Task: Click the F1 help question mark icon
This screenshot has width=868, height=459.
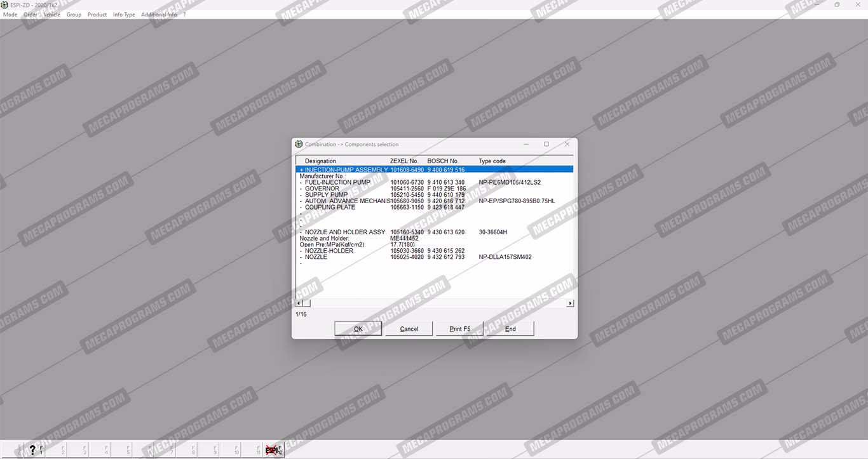Action: 34,450
